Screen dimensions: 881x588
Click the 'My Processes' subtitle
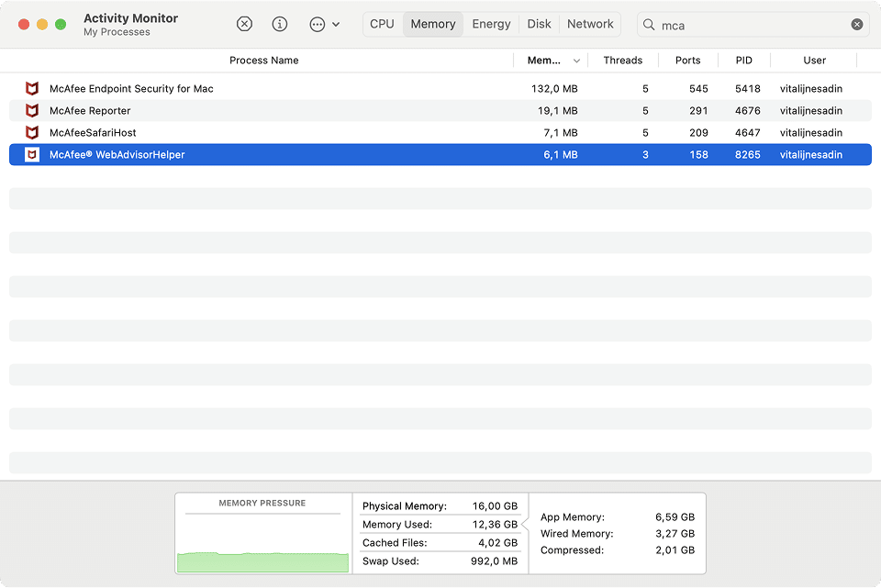click(x=117, y=32)
